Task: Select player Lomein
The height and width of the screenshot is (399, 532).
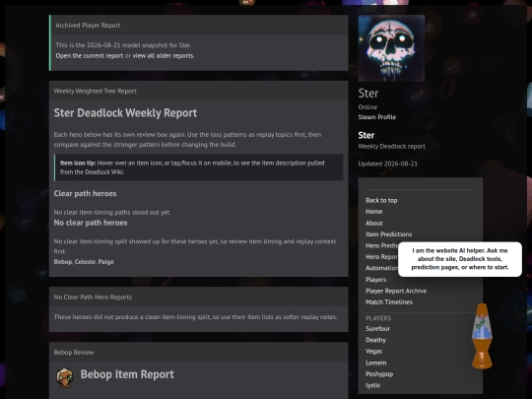Action: pos(376,363)
